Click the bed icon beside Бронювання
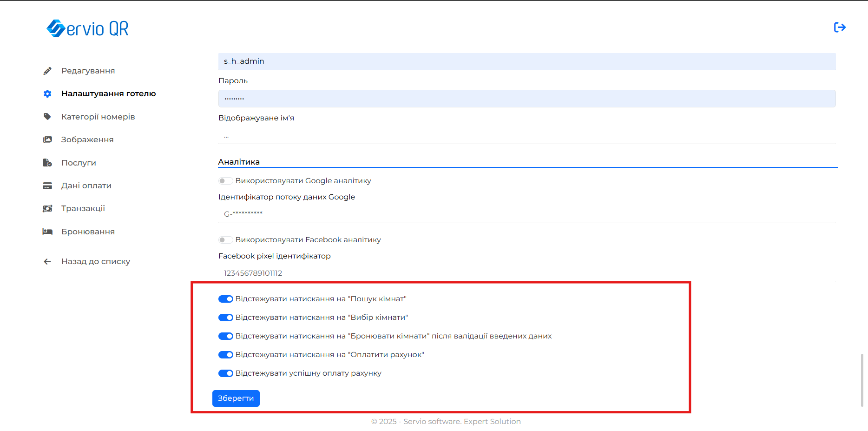868x431 pixels. (x=47, y=232)
